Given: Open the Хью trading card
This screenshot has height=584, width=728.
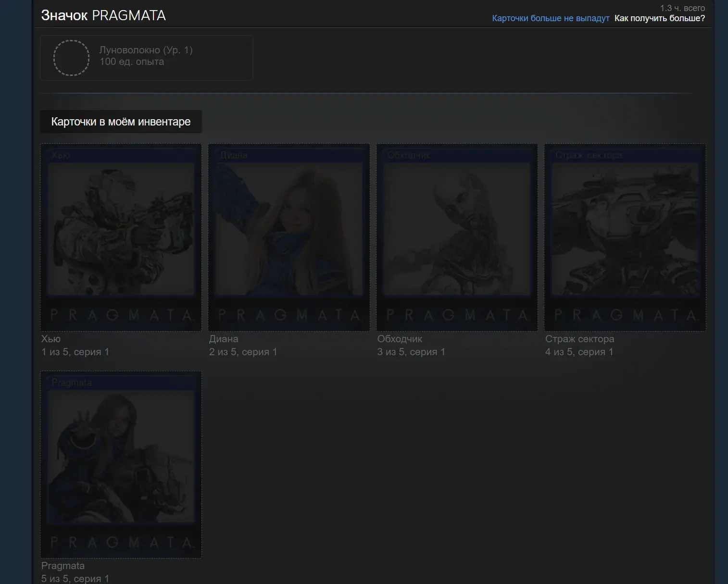Looking at the screenshot, I should click(x=121, y=237).
